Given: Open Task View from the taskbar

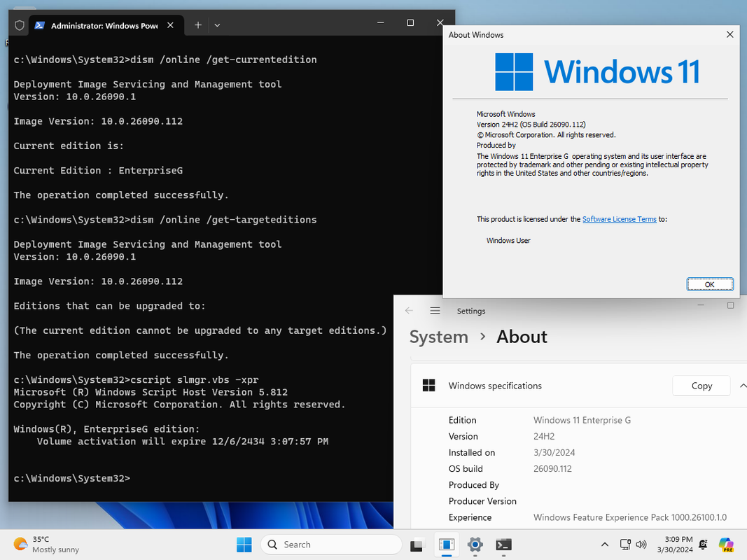Looking at the screenshot, I should pos(417,545).
